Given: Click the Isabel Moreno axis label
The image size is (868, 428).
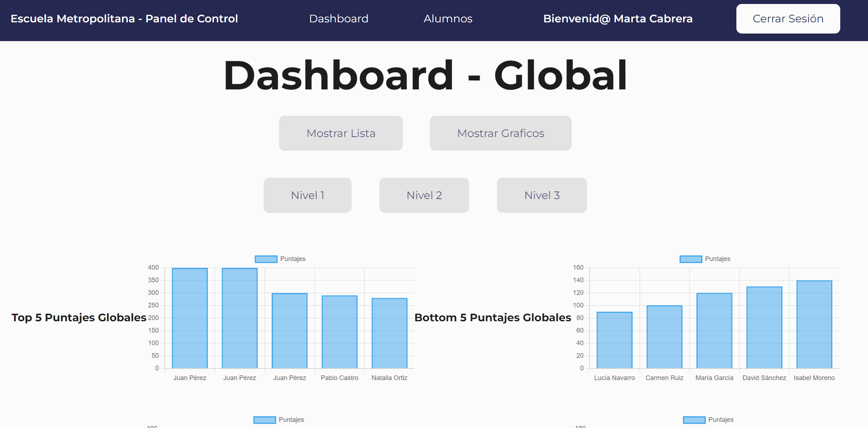Looking at the screenshot, I should [814, 378].
